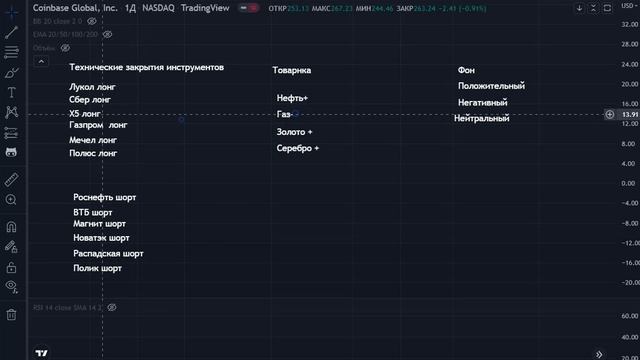Select the 'Положительный' text note
Image resolution: width=640 pixels, height=360 pixels.
[491, 86]
